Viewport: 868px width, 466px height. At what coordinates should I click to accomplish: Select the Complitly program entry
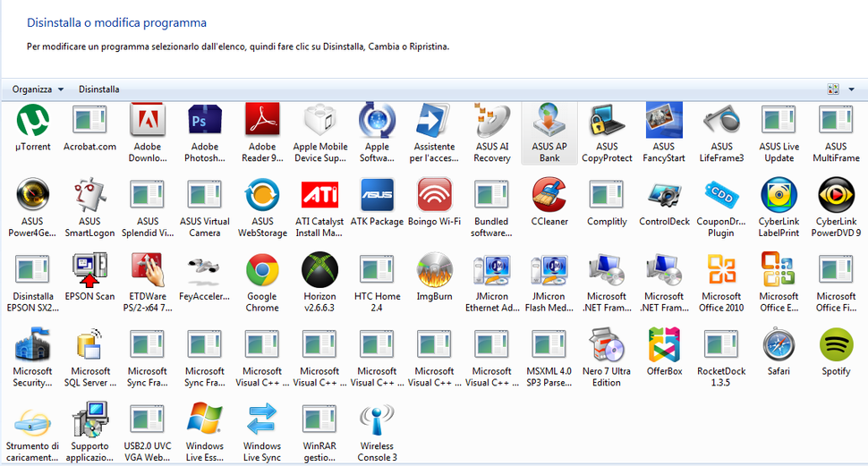click(607, 203)
